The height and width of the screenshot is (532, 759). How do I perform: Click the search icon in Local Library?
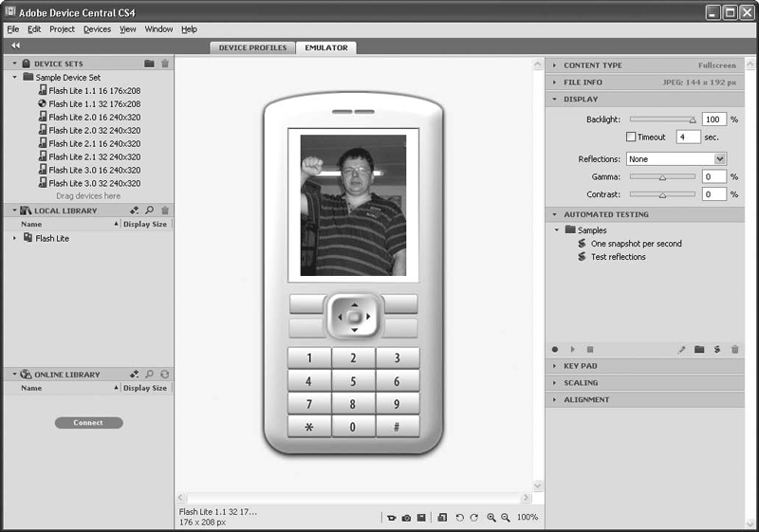(150, 211)
